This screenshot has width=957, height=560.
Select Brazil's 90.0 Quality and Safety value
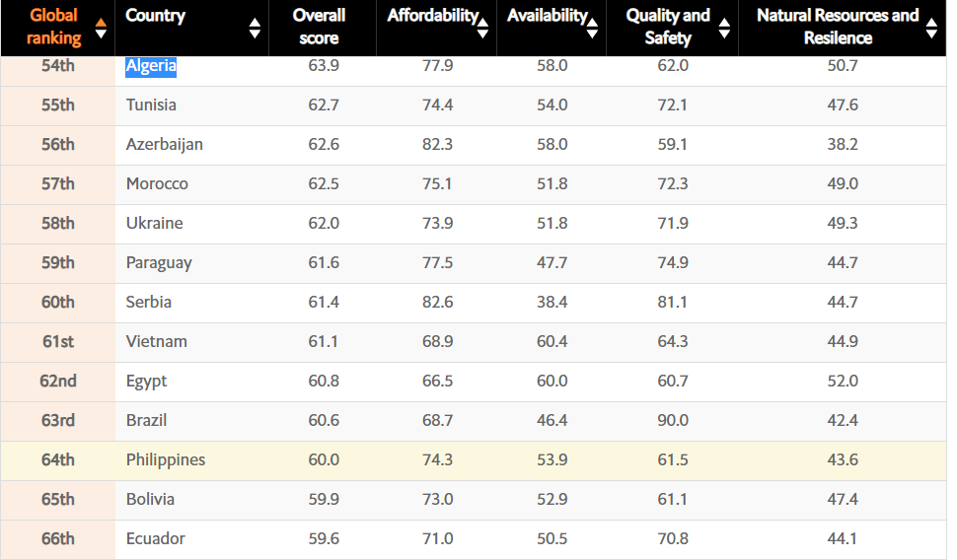(x=673, y=421)
